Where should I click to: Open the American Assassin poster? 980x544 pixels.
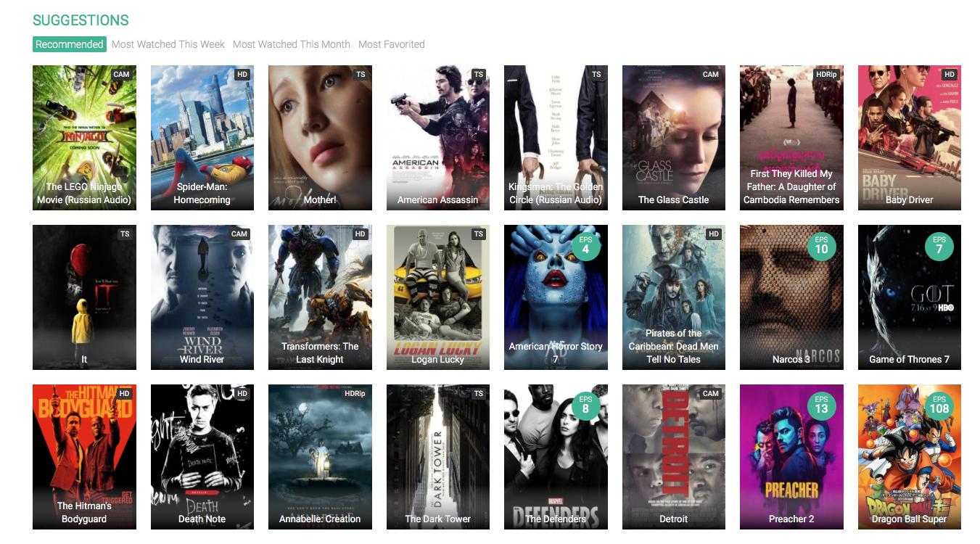[438, 138]
